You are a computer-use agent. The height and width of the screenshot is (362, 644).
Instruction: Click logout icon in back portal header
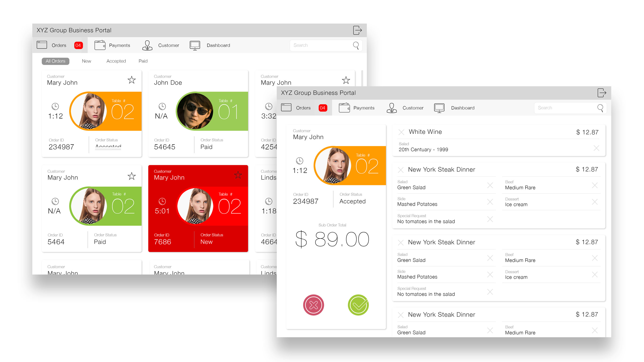(357, 30)
